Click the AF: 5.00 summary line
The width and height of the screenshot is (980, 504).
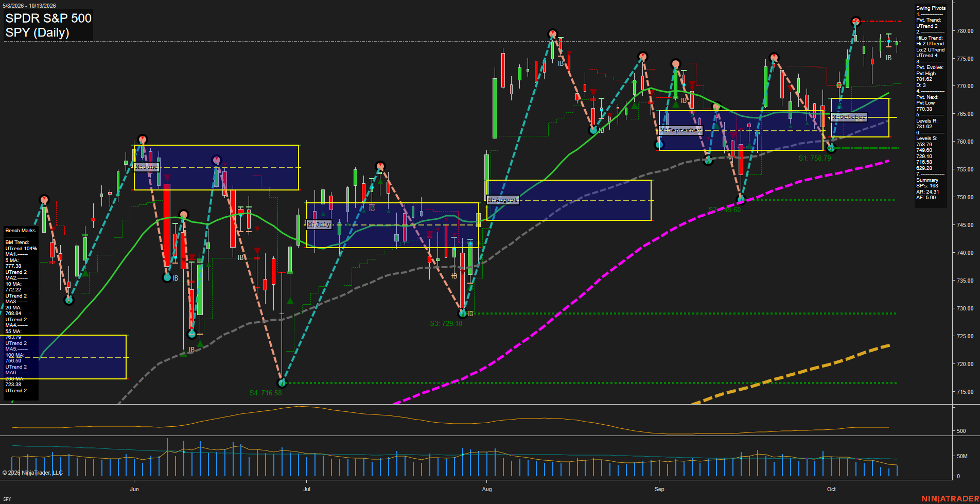coord(926,198)
